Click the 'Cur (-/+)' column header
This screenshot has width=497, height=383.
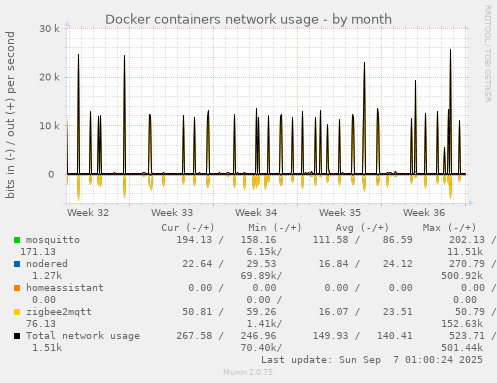tap(188, 228)
